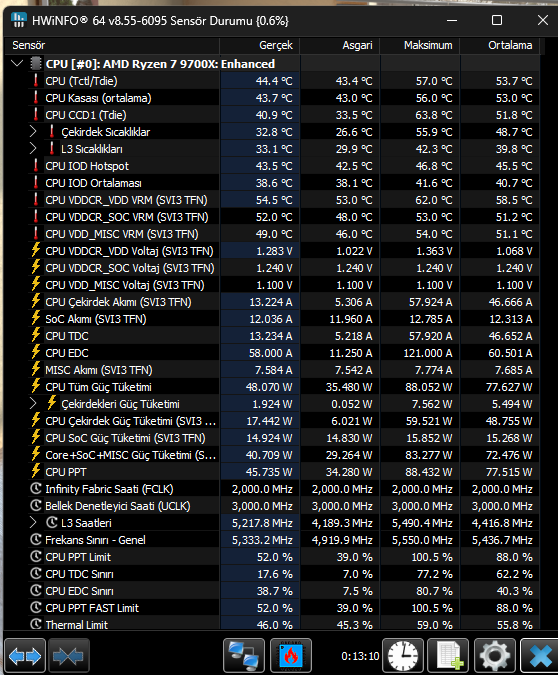Click the thermometer icon beside CPU (Tctl/Tdie)
This screenshot has width=558, height=675.
[36, 81]
